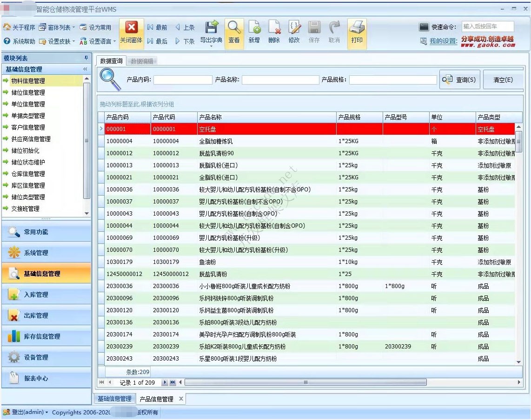Open the 常用功能 module group
Viewport: 531px width, 420px height.
click(x=46, y=232)
